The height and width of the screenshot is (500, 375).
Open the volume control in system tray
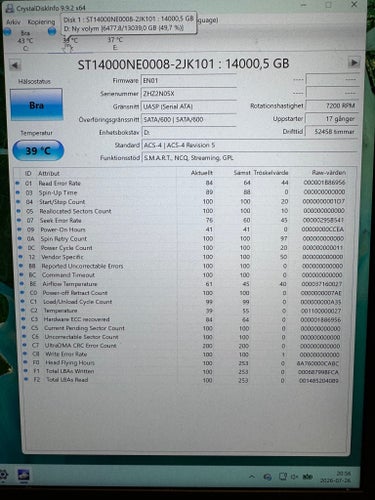point(294,477)
